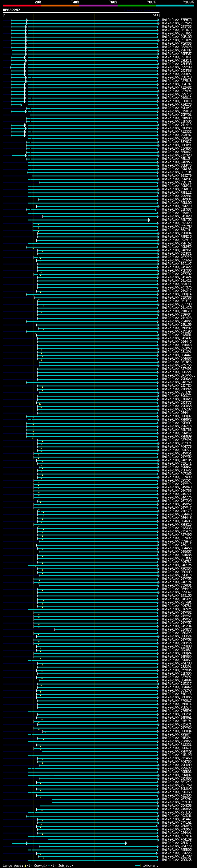This screenshot has height=868, width=197.
Task: Click the =100char. scale legend
Action: (x=146, y=865)
